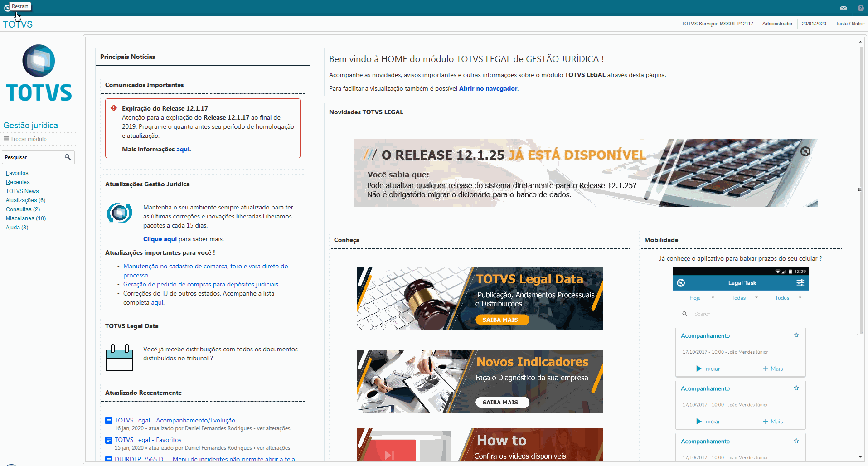The height and width of the screenshot is (466, 868).
Task: Click the Gestão jurídica module title
Action: (30, 126)
